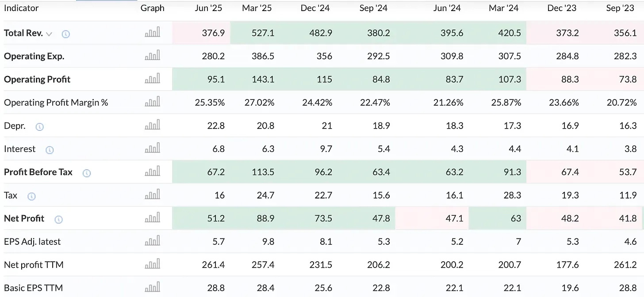Open graph icon for Operating Exp. row
The image size is (644, 297).
coord(153,56)
